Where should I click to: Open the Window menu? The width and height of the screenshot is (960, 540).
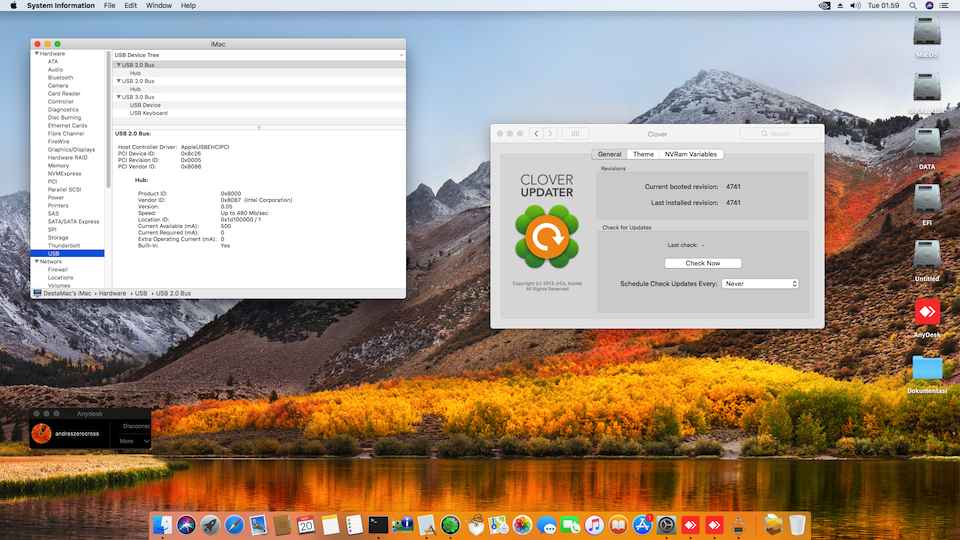(x=159, y=6)
